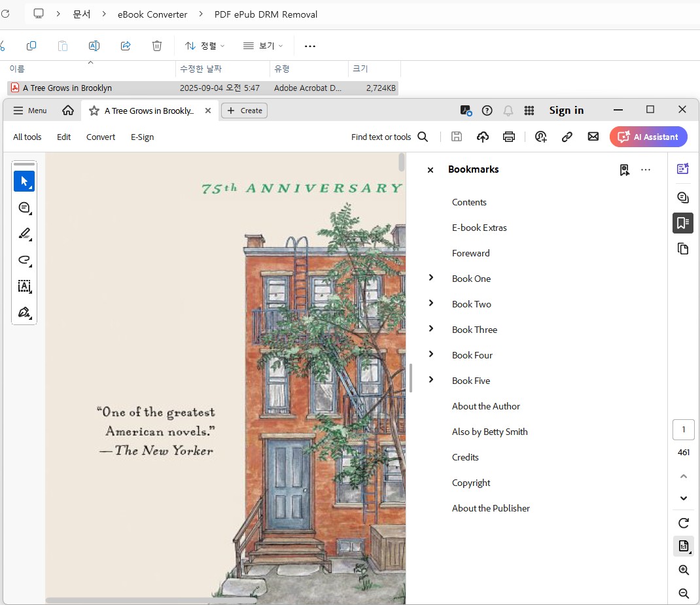This screenshot has width=700, height=605.
Task: Go to the next page arrow
Action: [684, 498]
